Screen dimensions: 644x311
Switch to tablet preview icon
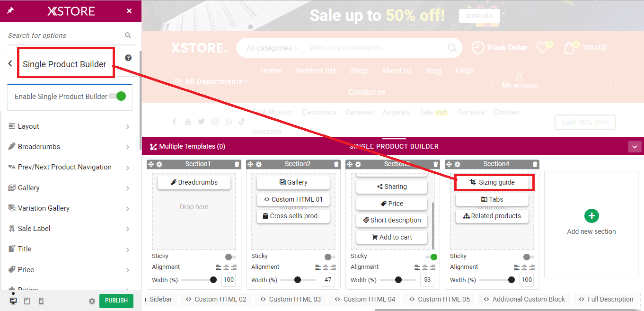pyautogui.click(x=27, y=301)
